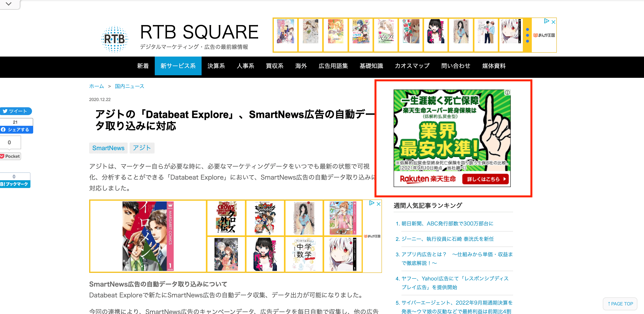Open the カオスマップ page
Image resolution: width=644 pixels, height=314 pixels.
tap(412, 66)
